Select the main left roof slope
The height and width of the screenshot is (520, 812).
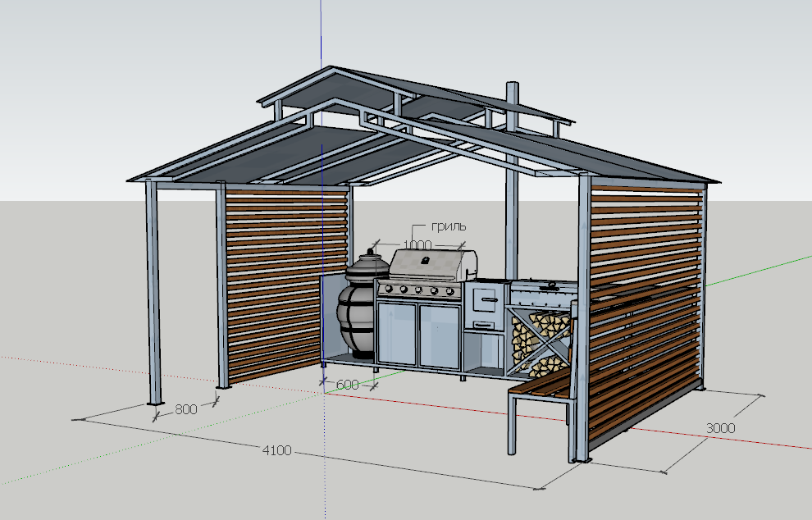(x=246, y=156)
